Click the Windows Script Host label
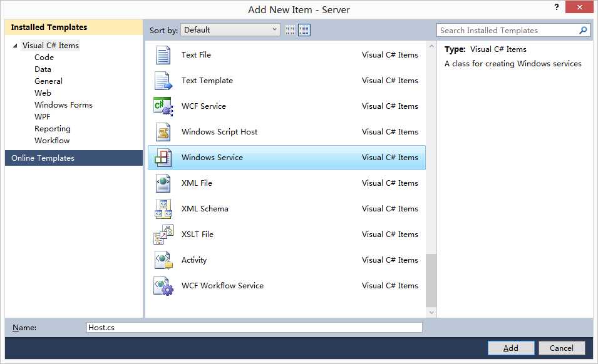 tap(219, 132)
